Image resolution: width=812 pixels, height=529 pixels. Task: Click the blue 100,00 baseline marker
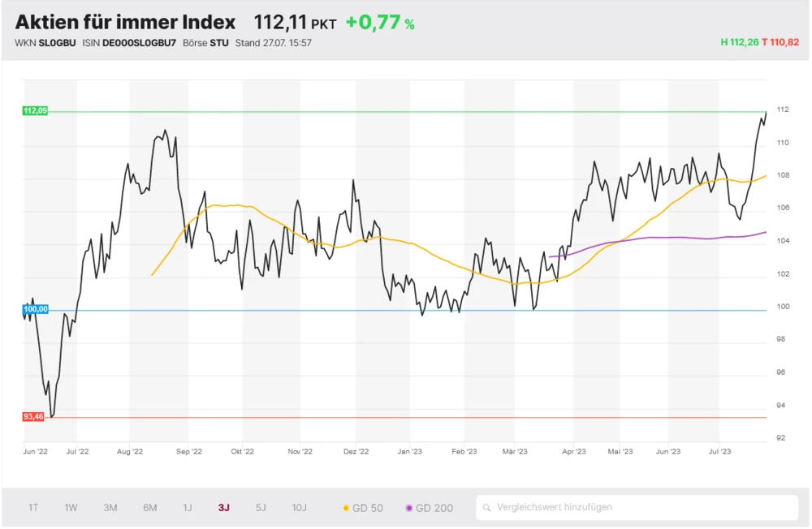tap(35, 310)
